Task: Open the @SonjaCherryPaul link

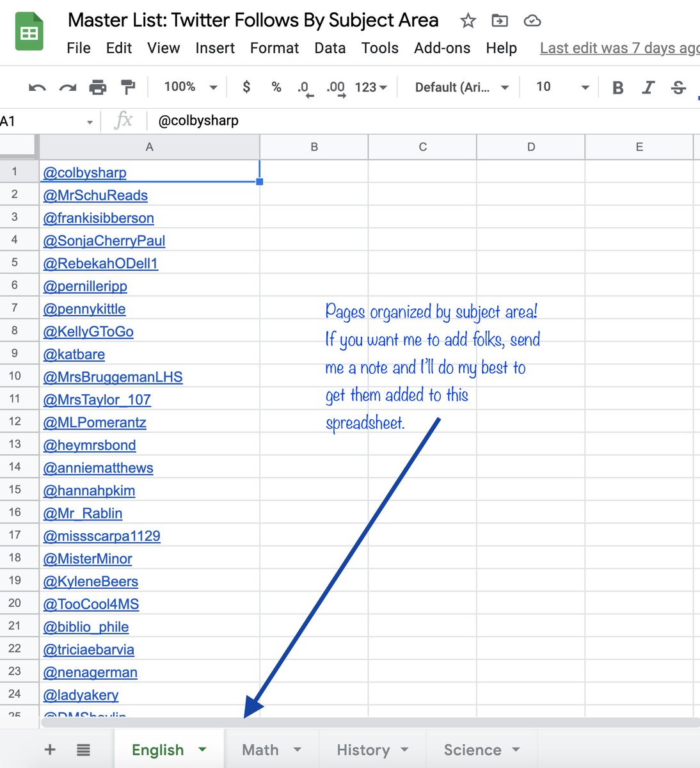Action: tap(104, 241)
